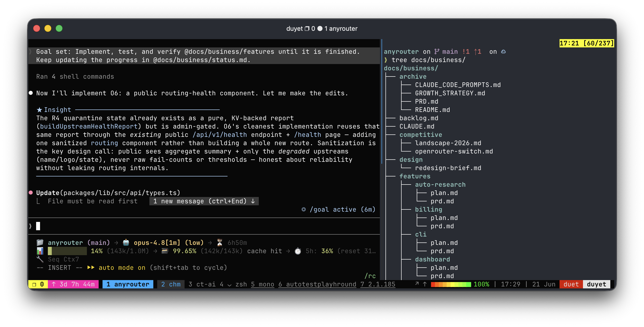Click the wrench icon beside Seq Ctx7
This screenshot has height=327, width=644.
(x=40, y=259)
